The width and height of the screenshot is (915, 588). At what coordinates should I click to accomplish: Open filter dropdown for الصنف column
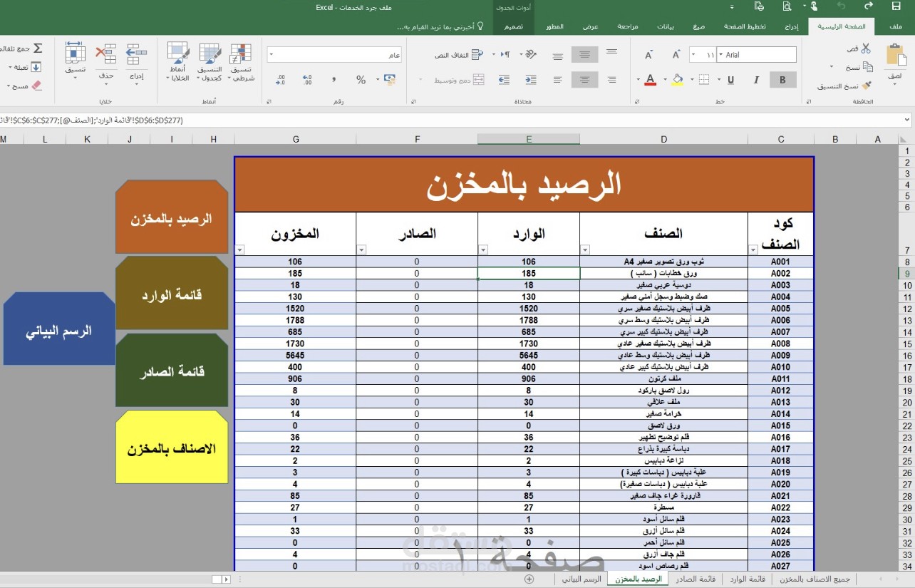click(585, 249)
